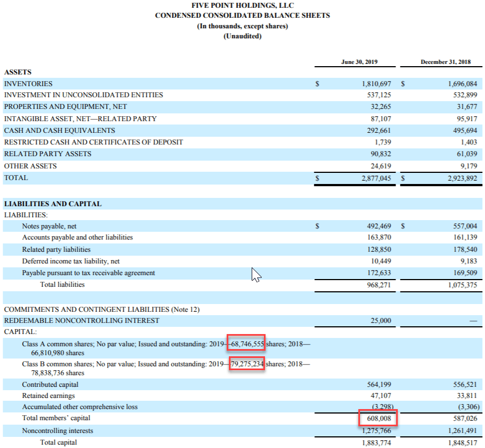Image resolution: width=485 pixels, height=448 pixels.
Task: Select total capital value 1,848,517
Action: [x=462, y=443]
